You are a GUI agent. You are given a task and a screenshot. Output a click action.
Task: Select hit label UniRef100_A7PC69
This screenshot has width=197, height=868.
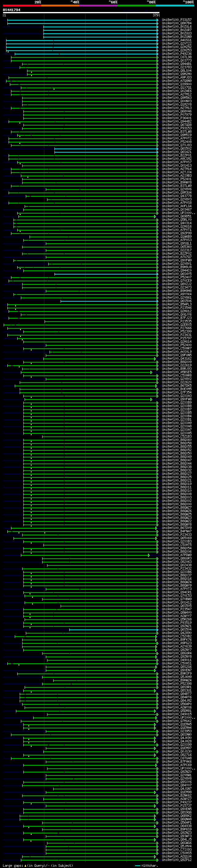point(177,765)
